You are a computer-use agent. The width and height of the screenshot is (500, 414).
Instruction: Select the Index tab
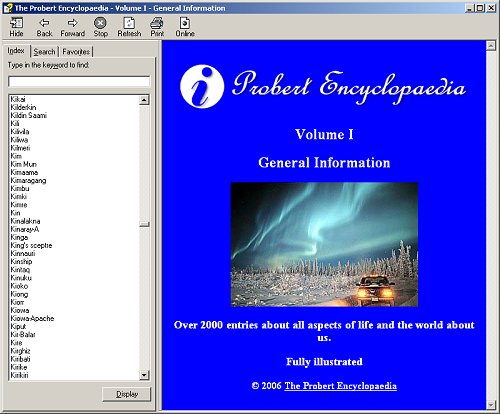pos(16,51)
